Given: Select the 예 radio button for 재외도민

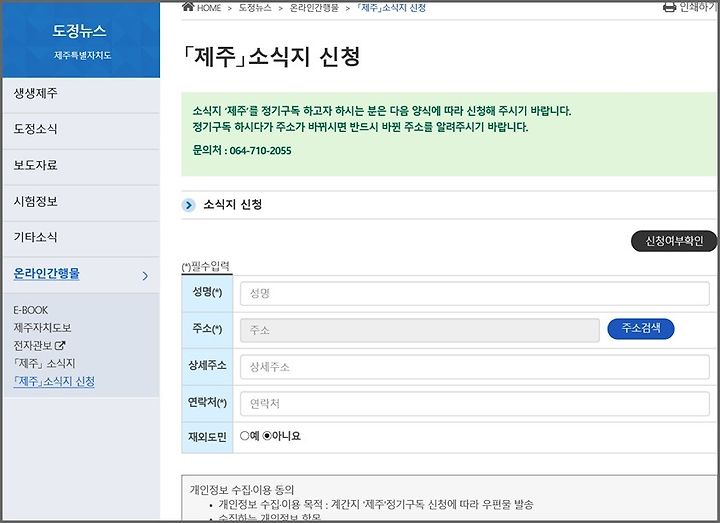Looking at the screenshot, I should coord(244,436).
